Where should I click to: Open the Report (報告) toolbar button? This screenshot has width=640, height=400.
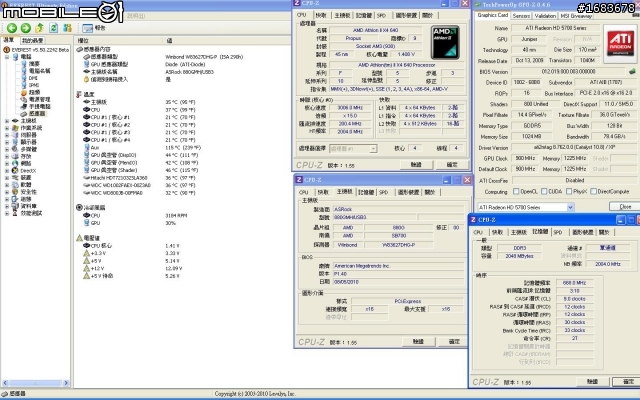[94, 28]
